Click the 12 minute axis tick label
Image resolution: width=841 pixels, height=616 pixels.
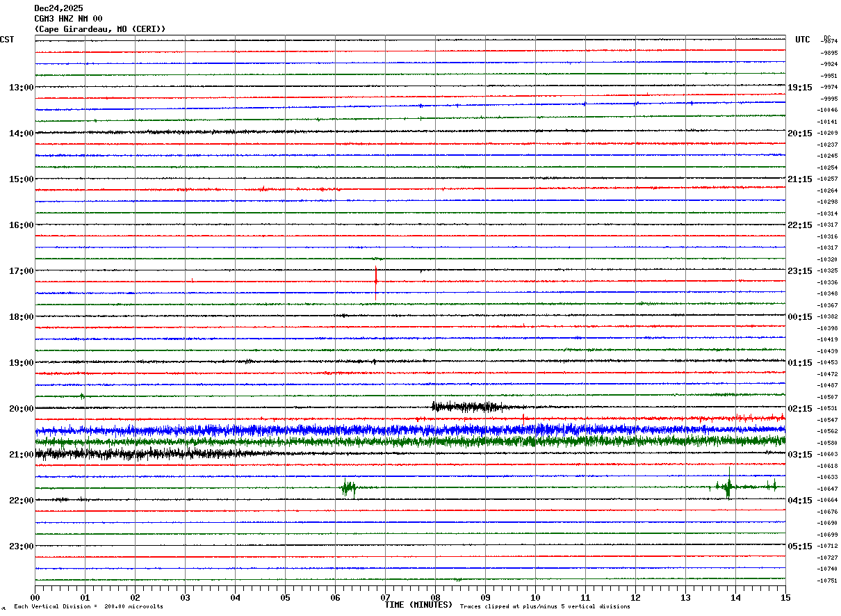pos(635,597)
